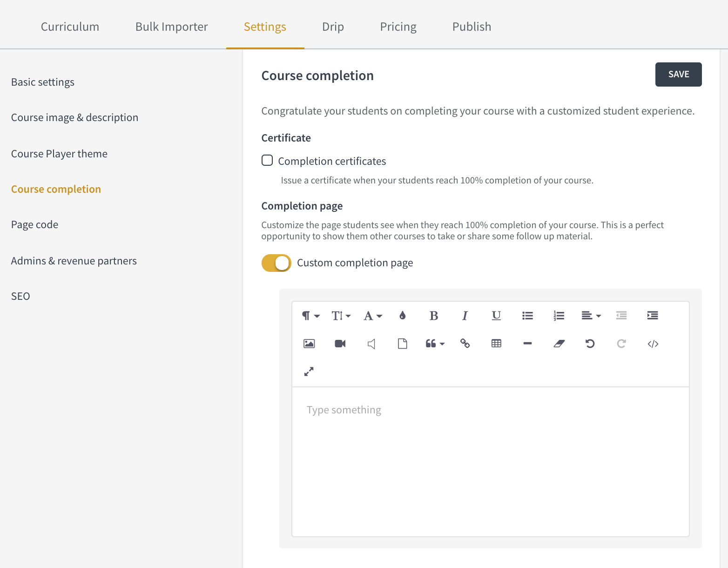
Task: Enable the Completion certificates checkbox
Action: click(267, 161)
